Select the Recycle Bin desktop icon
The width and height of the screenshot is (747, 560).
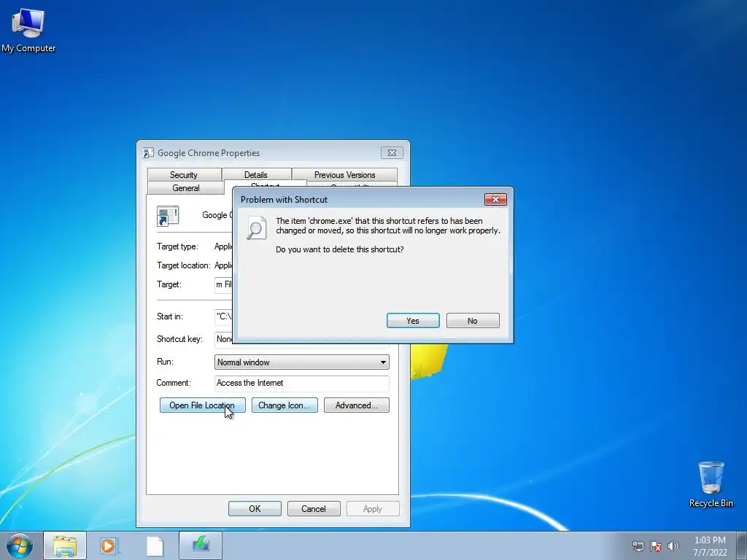(711, 484)
